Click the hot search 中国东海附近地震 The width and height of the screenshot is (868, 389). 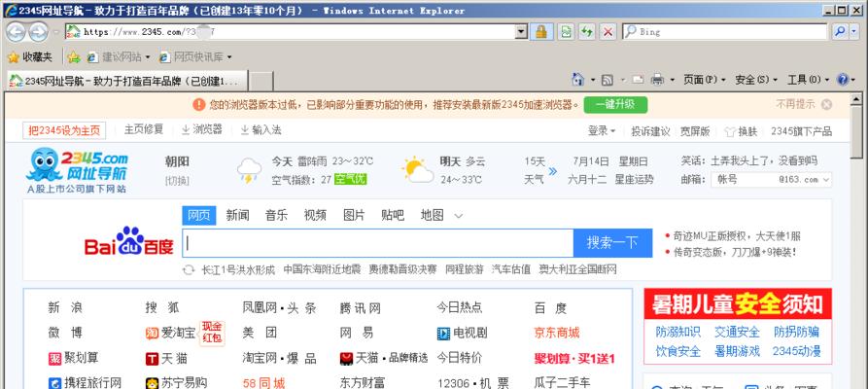click(x=322, y=269)
